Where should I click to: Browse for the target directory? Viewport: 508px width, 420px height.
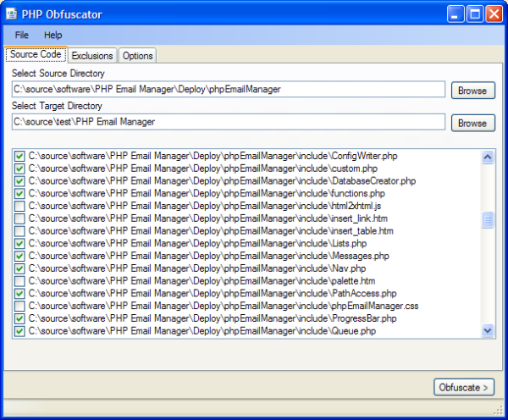[x=472, y=123]
